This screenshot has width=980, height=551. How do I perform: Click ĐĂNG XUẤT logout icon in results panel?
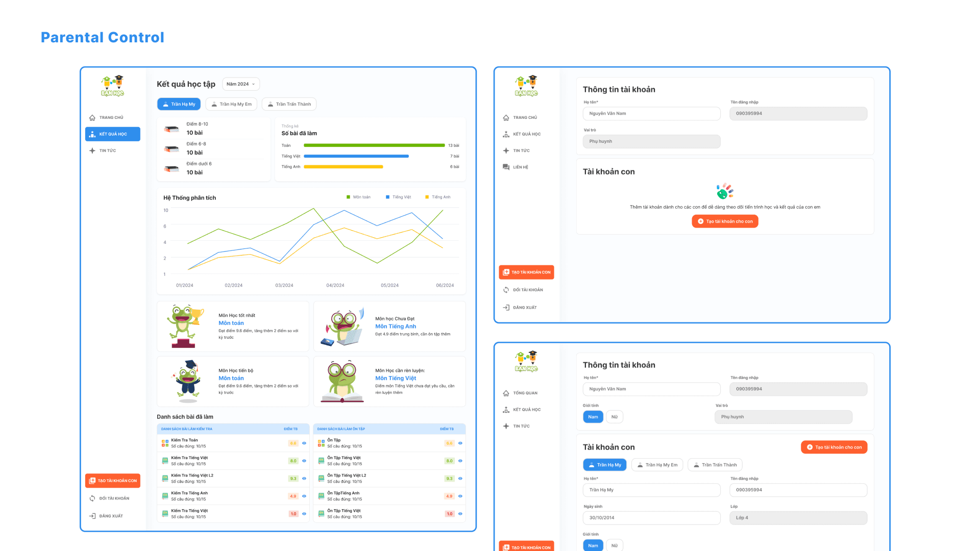coord(92,516)
